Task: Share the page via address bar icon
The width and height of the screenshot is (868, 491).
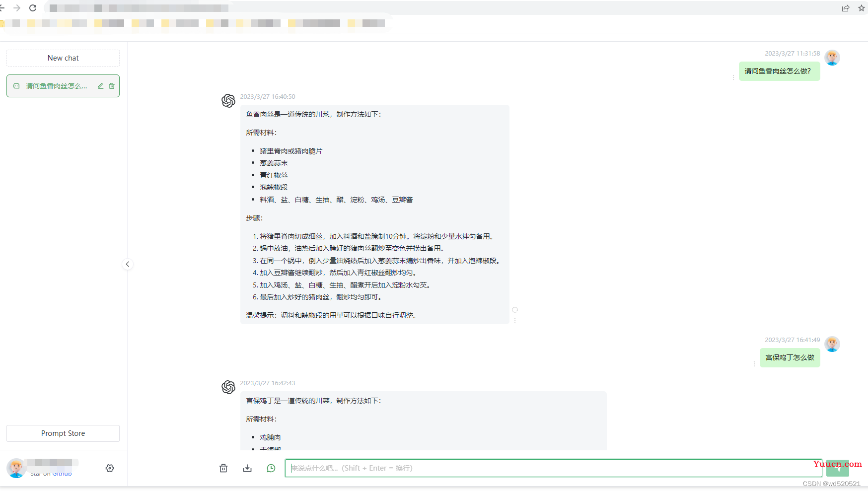Action: pyautogui.click(x=846, y=8)
